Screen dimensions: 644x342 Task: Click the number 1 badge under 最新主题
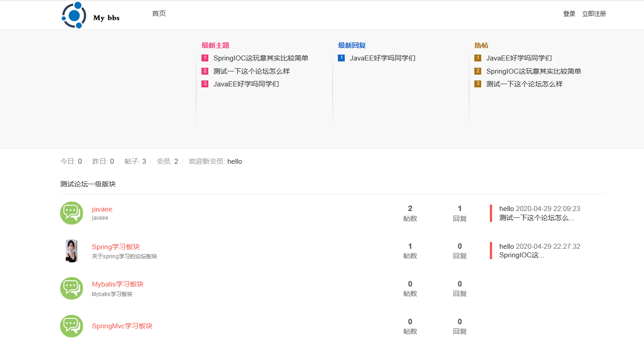click(x=205, y=58)
